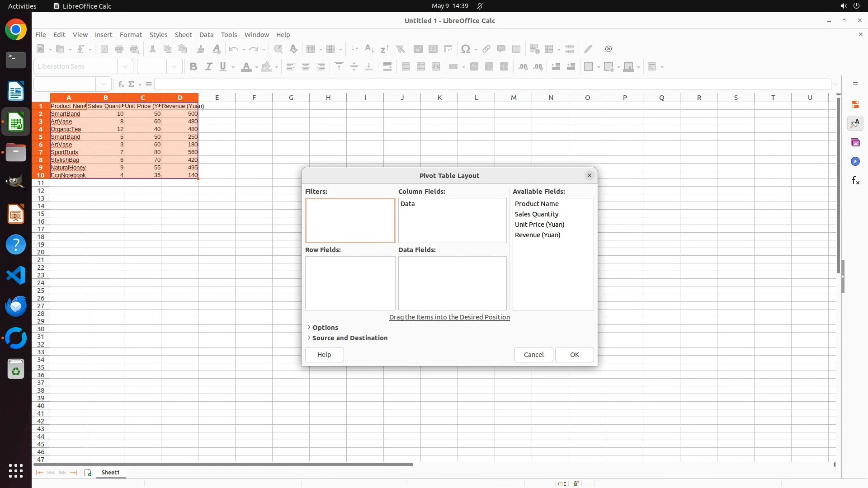
Task: Toggle Italic formatting button
Action: click(x=208, y=67)
